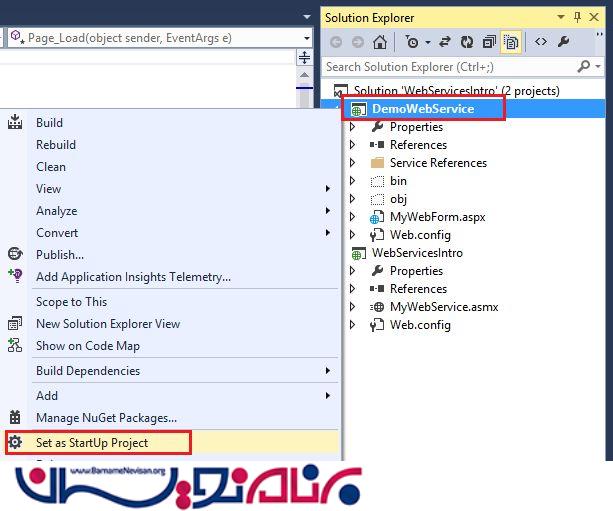Click the Refresh icon in Solution Explorer
613x511 pixels.
(467, 42)
